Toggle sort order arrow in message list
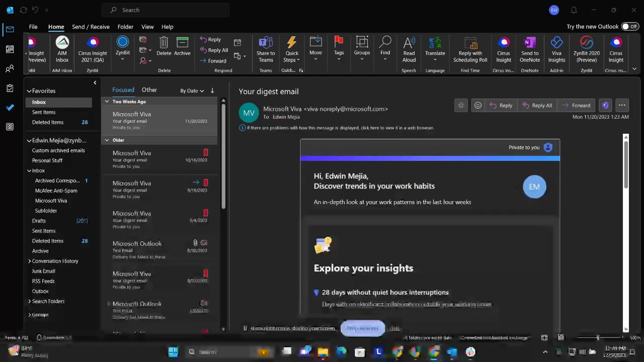Screen dimensions: 644x362 tap(212, 90)
